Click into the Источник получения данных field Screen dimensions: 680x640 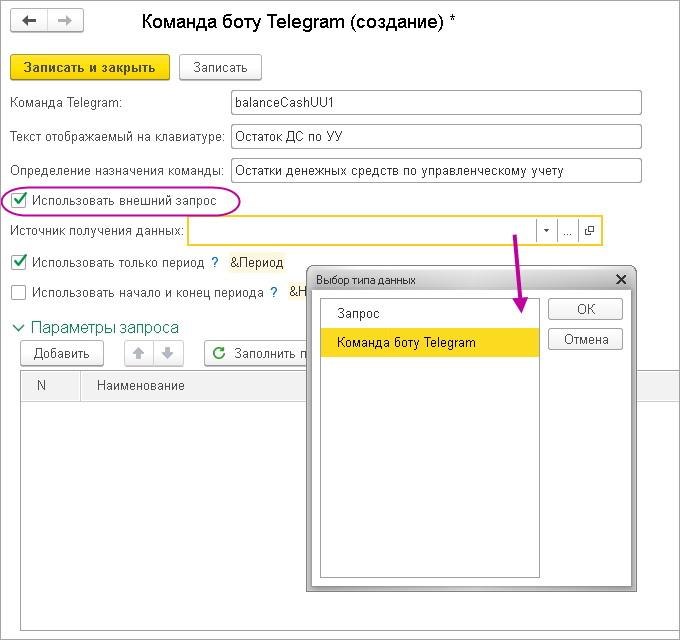point(362,230)
